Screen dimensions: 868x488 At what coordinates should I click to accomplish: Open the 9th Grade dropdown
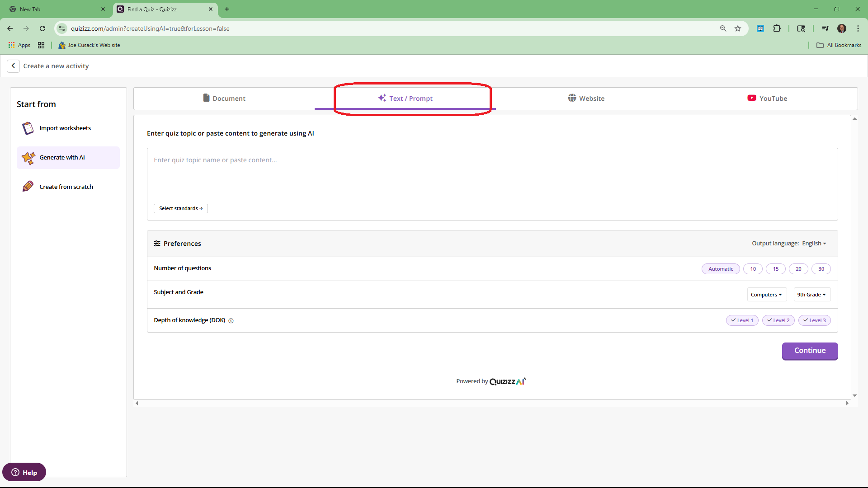pos(811,295)
